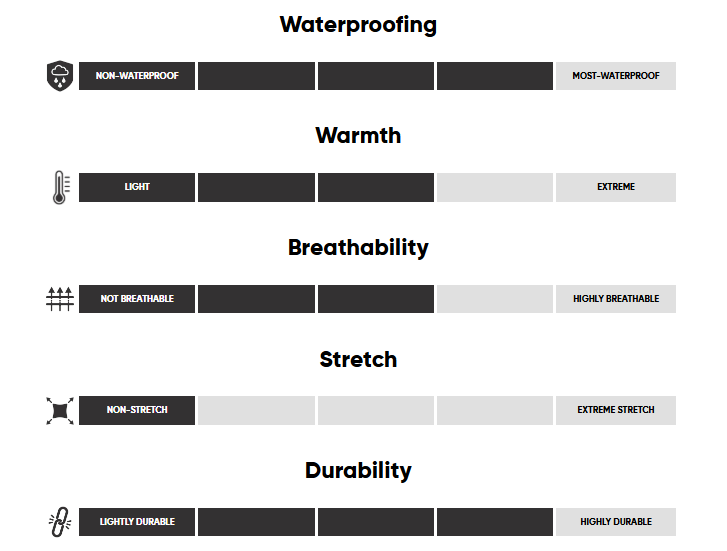Click the Durability heading
The image size is (727, 551).
click(x=358, y=470)
